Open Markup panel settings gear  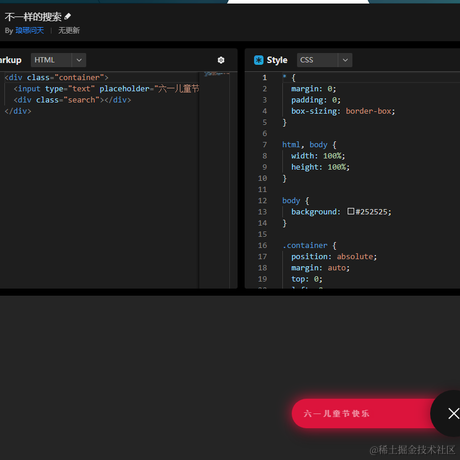click(221, 60)
